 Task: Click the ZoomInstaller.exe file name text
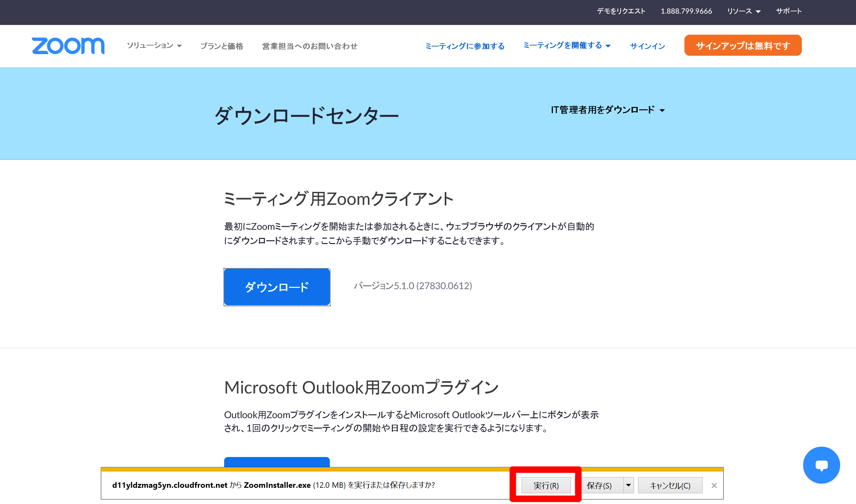[x=277, y=485]
